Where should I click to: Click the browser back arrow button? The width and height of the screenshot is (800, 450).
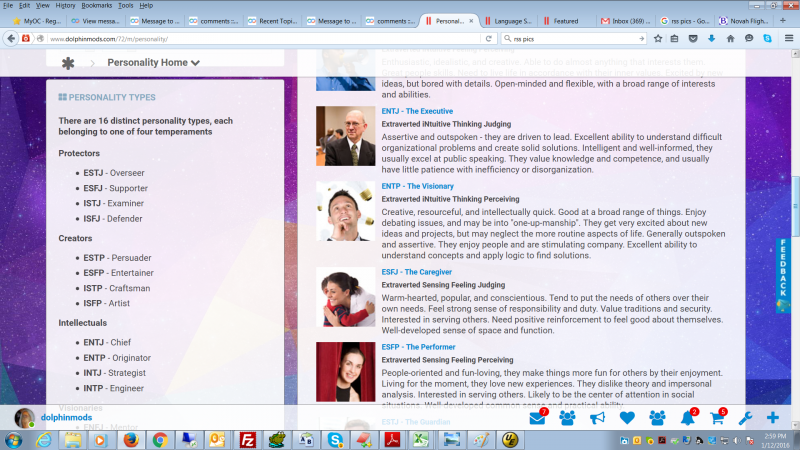point(11,38)
